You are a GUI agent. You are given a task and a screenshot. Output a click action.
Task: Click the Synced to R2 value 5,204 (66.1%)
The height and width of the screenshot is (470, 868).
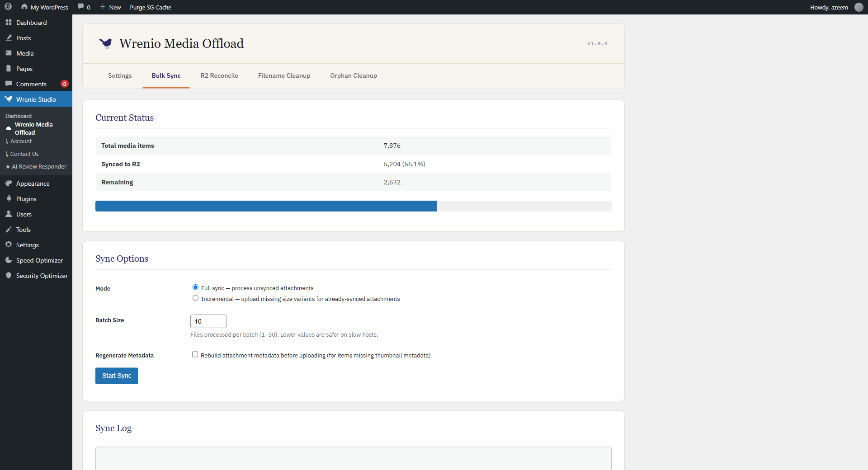pyautogui.click(x=405, y=164)
